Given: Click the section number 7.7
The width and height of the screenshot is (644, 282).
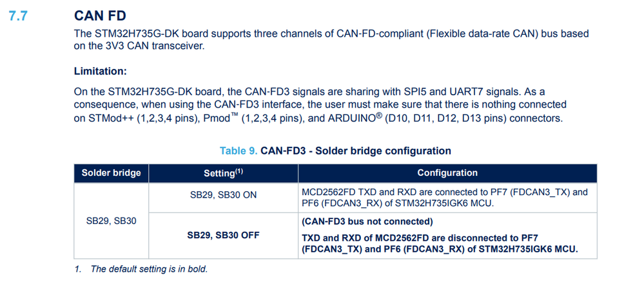Looking at the screenshot, I should click(17, 16).
